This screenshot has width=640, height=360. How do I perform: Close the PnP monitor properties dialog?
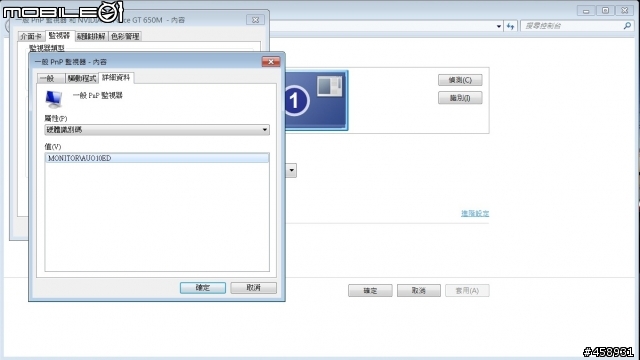[271, 62]
